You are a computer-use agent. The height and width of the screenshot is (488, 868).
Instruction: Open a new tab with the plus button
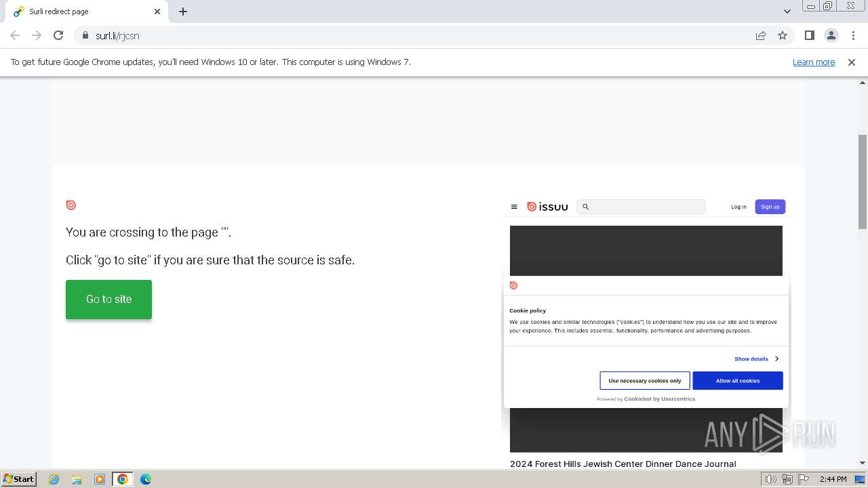(x=183, y=12)
